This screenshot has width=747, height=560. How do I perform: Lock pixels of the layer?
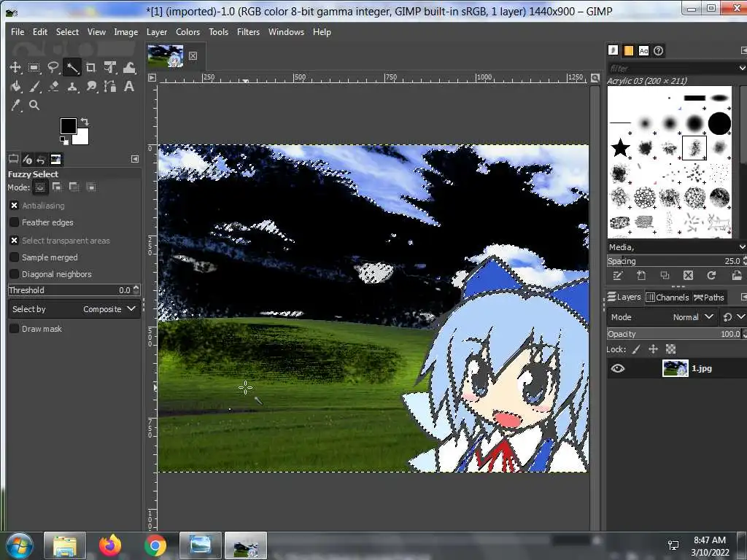[636, 349]
